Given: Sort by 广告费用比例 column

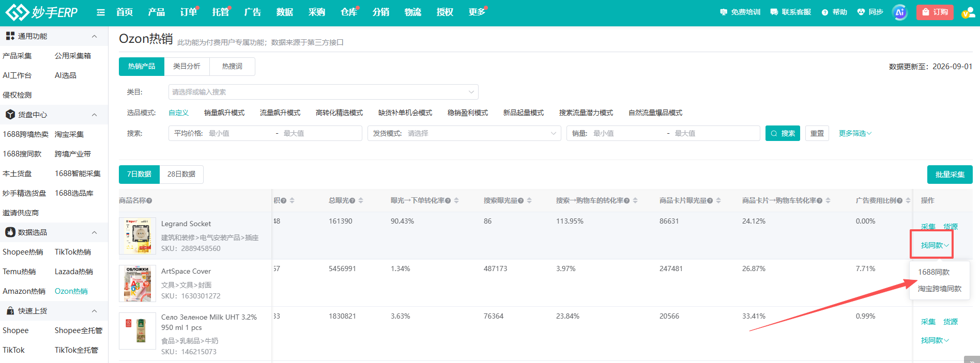Looking at the screenshot, I should click(908, 200).
